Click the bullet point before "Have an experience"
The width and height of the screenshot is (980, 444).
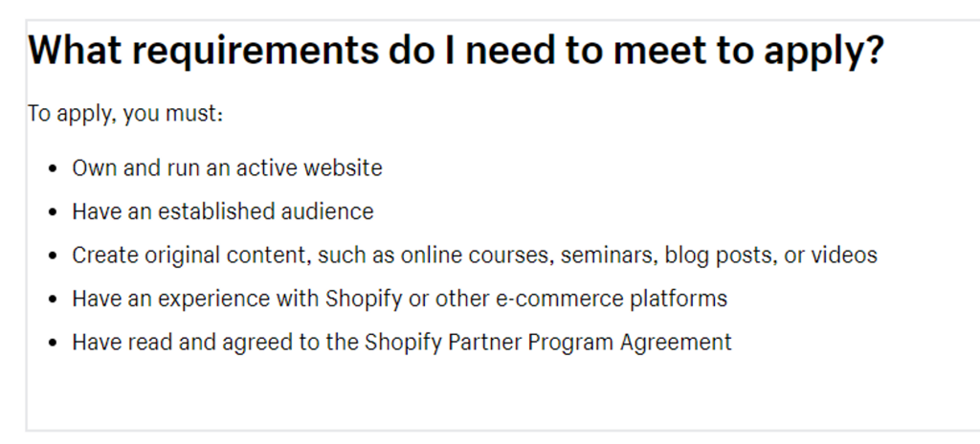(53, 300)
